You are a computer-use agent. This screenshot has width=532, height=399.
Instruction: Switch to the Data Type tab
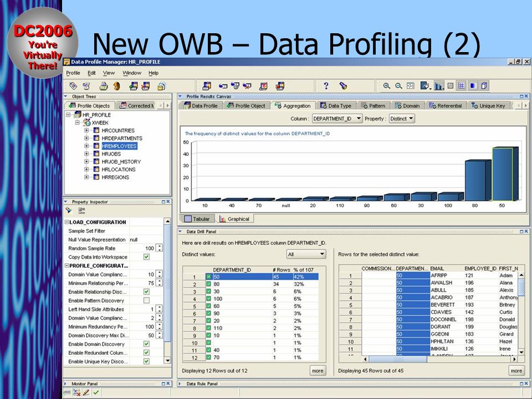click(x=336, y=105)
